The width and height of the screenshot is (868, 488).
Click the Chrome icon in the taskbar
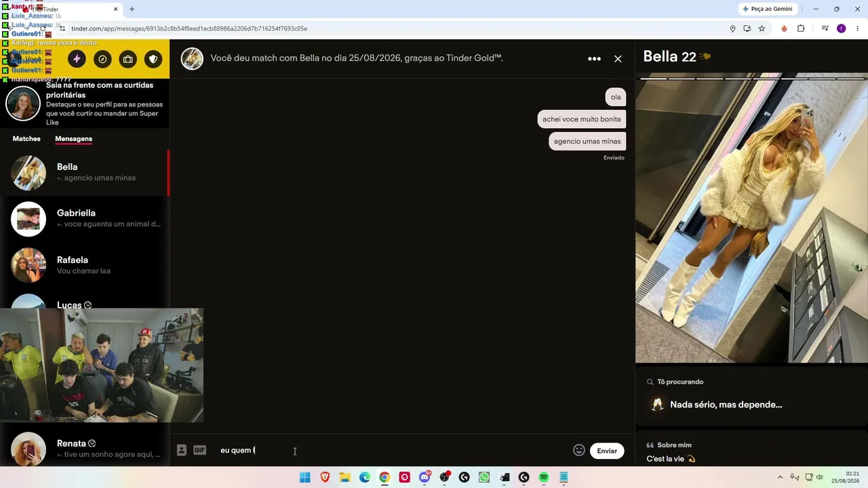(x=384, y=477)
